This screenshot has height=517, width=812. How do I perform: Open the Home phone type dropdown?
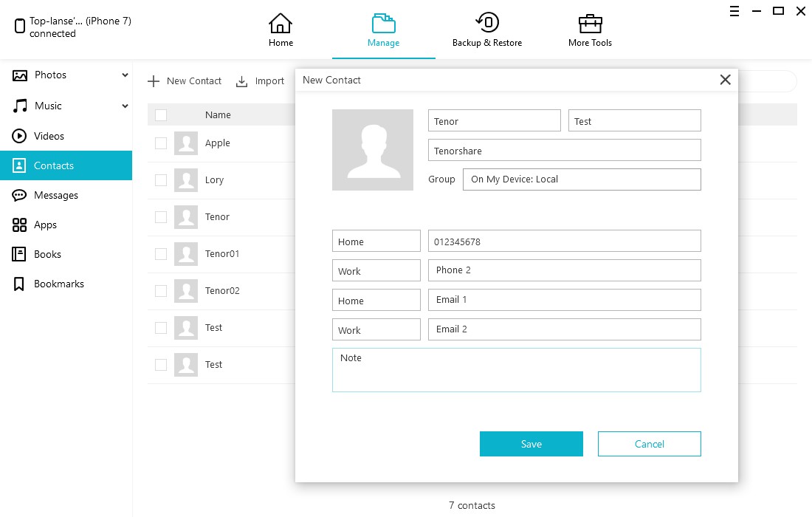(376, 241)
